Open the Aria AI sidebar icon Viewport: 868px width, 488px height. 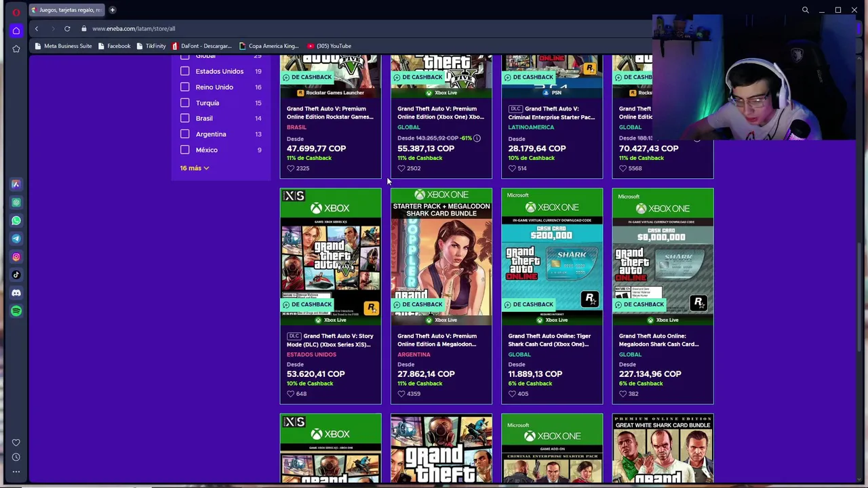point(16,184)
